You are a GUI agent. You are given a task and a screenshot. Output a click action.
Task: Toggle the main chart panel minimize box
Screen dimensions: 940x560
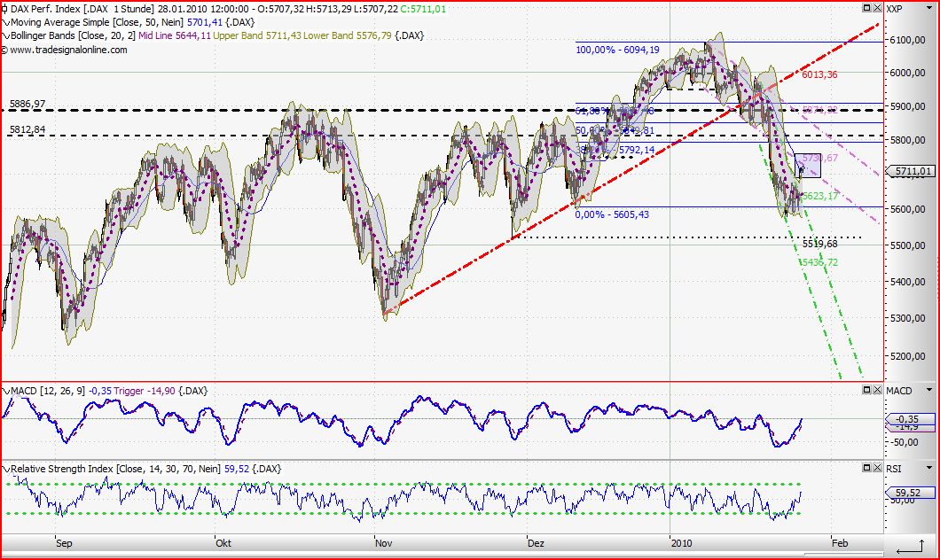866,7
